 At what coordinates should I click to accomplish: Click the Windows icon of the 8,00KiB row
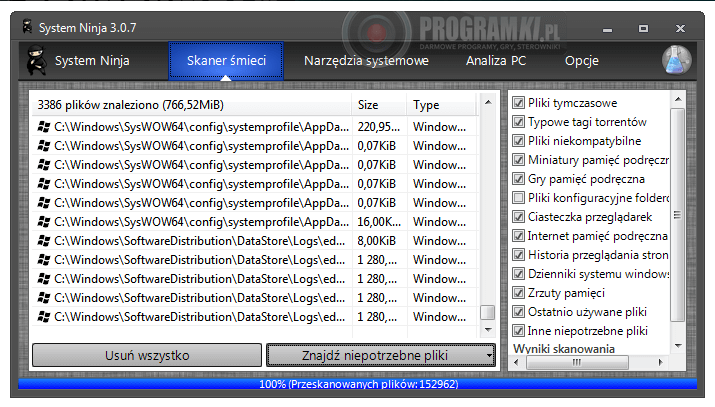click(x=44, y=241)
